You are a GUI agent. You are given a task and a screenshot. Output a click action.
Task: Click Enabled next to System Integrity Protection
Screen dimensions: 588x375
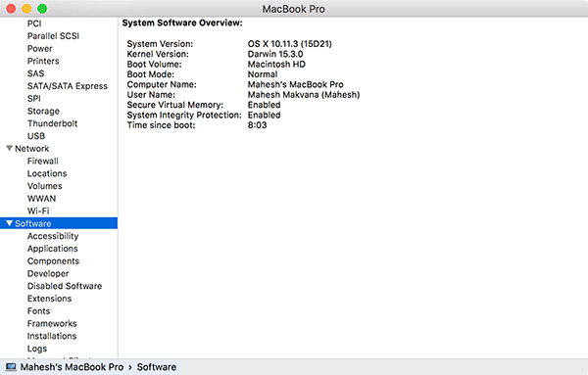pyautogui.click(x=264, y=115)
